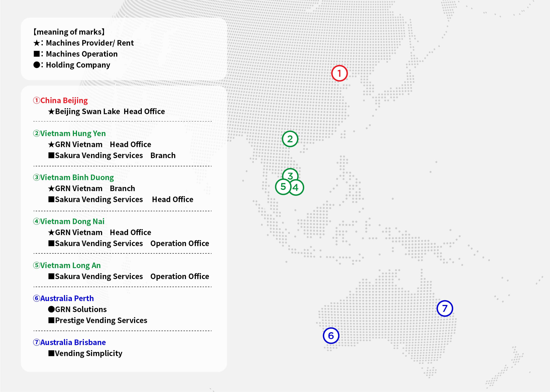Image resolution: width=550 pixels, height=392 pixels.
Task: Select green map marker number 2
Action: click(290, 139)
